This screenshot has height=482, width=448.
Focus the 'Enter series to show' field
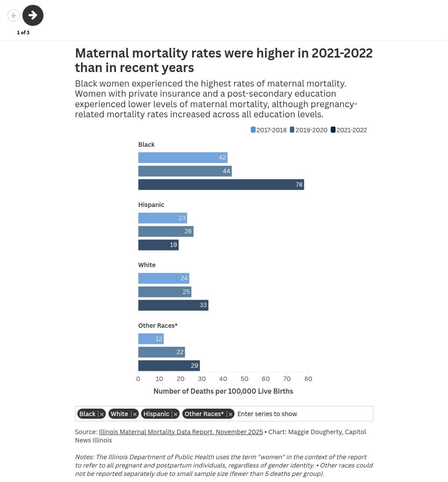pos(303,414)
